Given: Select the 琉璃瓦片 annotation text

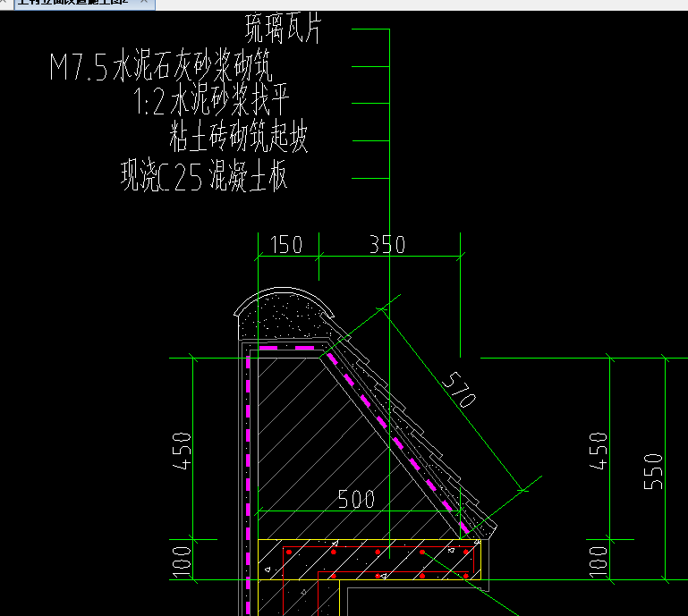Looking at the screenshot, I should coord(284,29).
